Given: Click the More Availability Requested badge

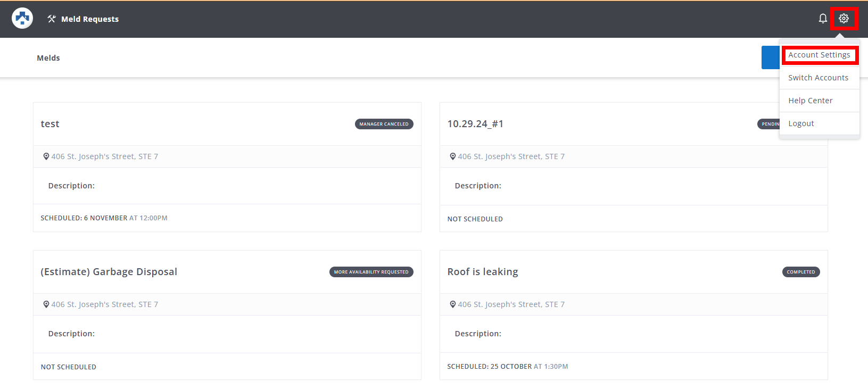Looking at the screenshot, I should point(371,272).
